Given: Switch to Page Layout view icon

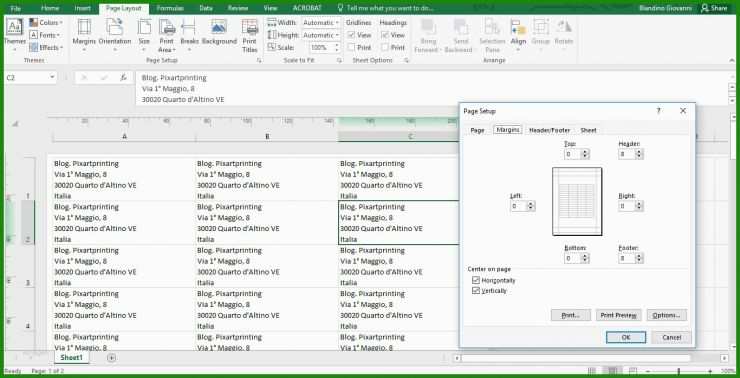Looking at the screenshot, I should pos(612,371).
